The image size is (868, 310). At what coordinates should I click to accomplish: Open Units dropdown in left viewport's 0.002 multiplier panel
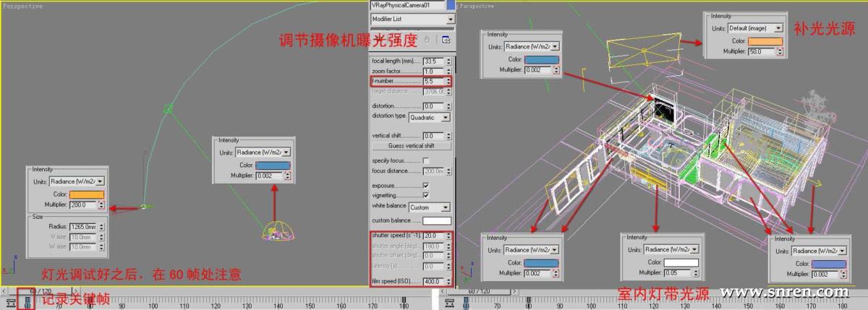pos(263,152)
